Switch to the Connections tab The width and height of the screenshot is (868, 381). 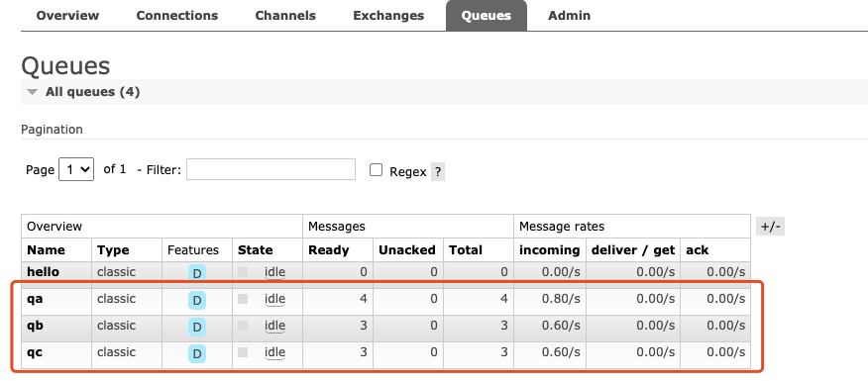point(177,16)
